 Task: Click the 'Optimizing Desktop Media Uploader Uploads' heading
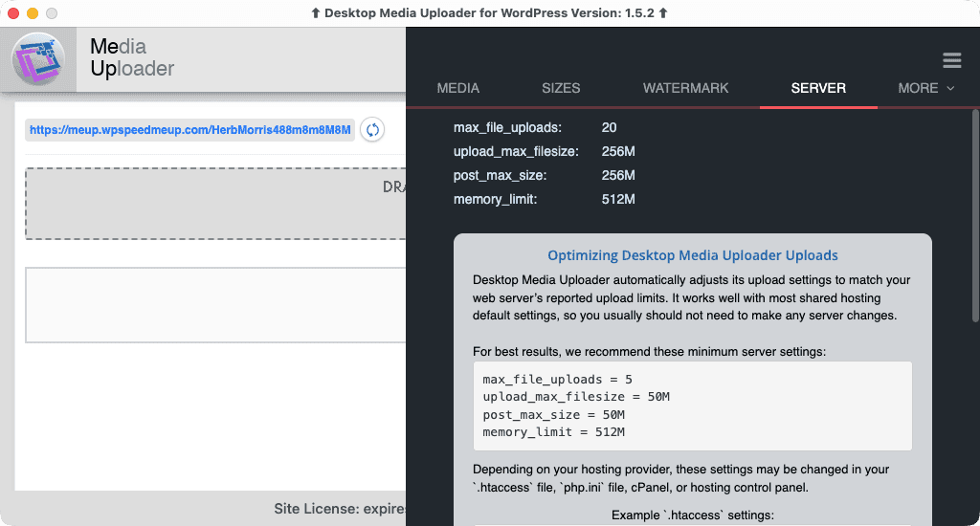(x=693, y=255)
